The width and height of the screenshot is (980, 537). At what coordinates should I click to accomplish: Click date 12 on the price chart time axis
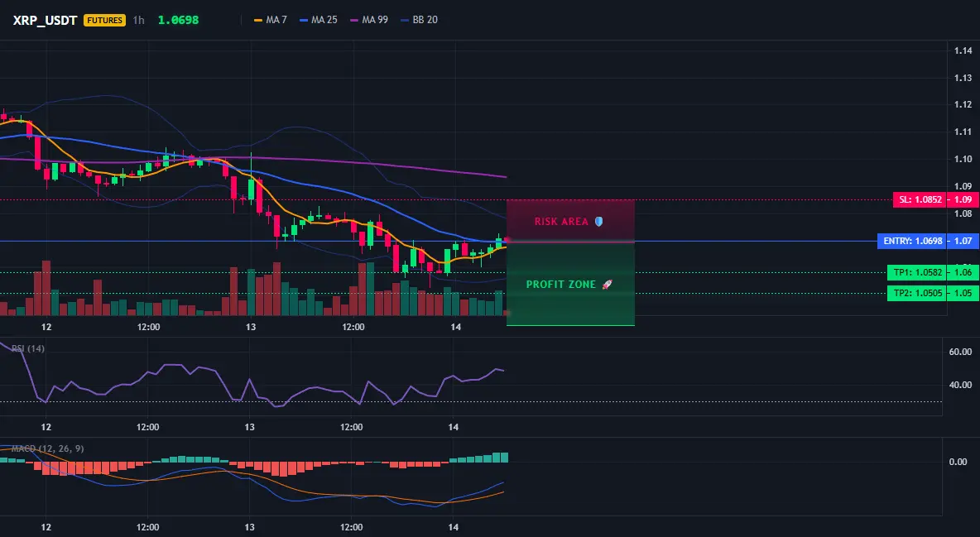[46, 327]
